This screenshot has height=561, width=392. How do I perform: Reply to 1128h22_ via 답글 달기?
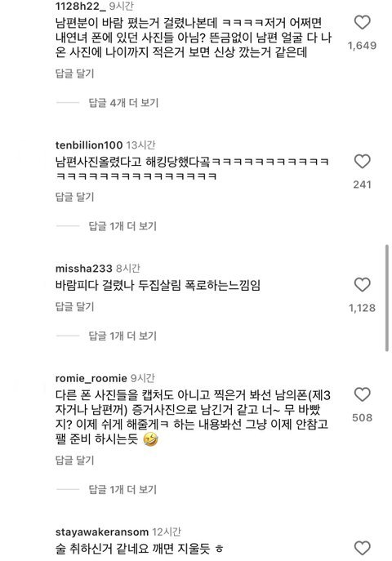[x=75, y=73]
